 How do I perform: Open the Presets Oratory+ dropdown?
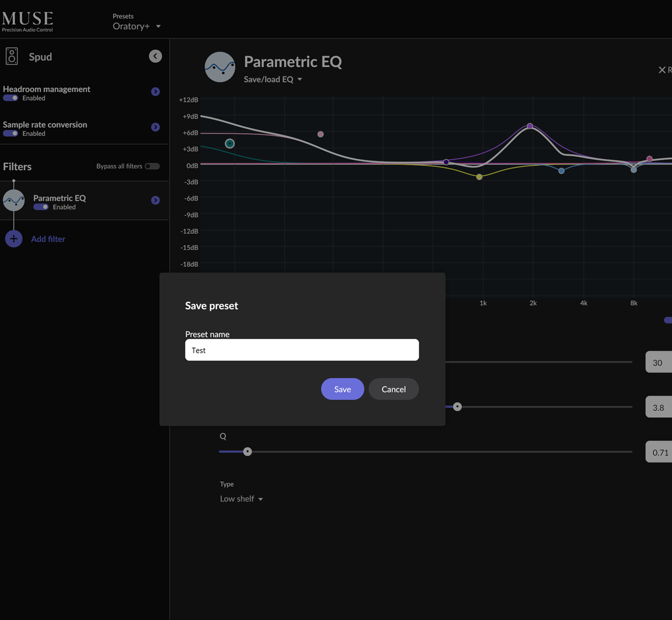point(137,26)
